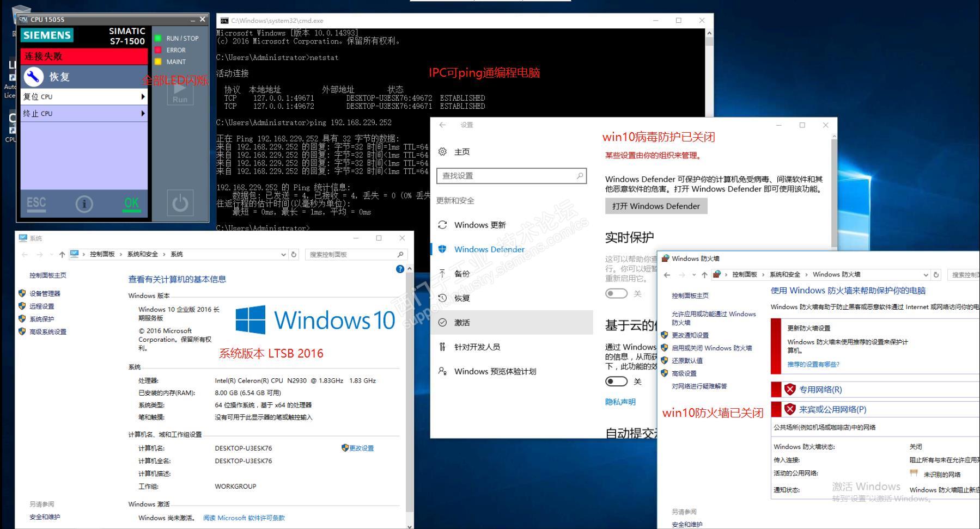Click the cmd window scrollbar up arrow
This screenshot has width=980, height=529.
click(709, 33)
